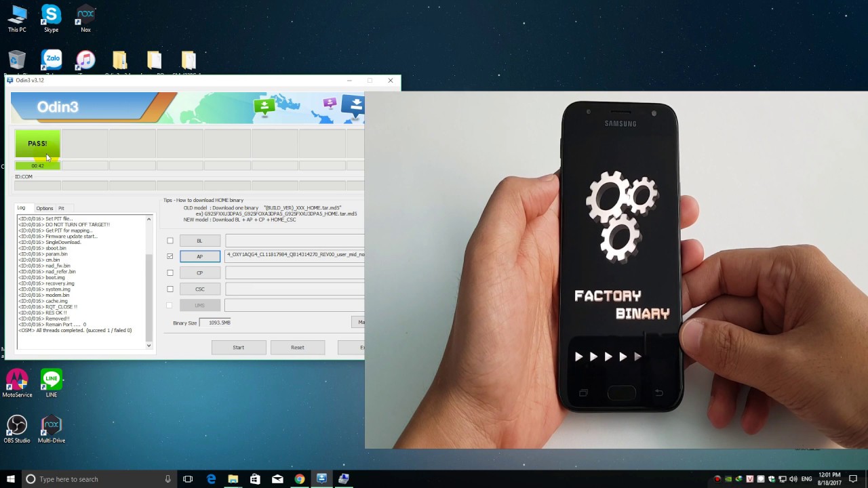Click the BL file button
The width and height of the screenshot is (868, 488).
200,241
